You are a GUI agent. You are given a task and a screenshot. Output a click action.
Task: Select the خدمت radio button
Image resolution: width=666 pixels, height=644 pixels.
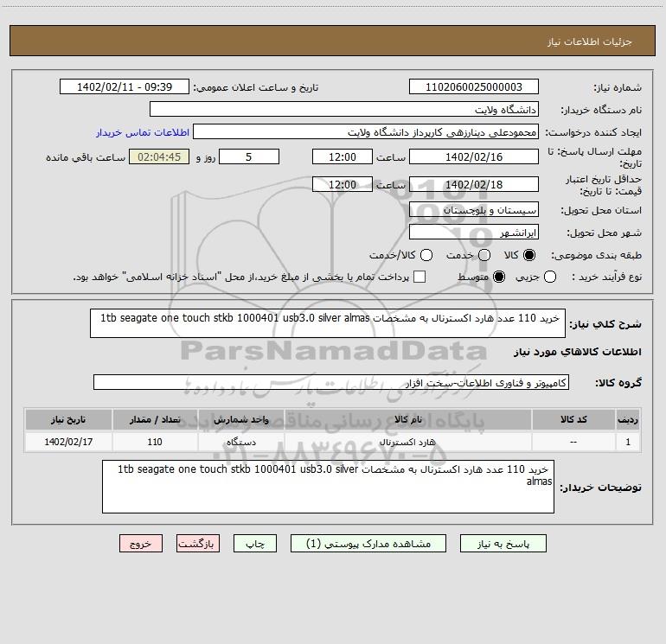pyautogui.click(x=484, y=255)
